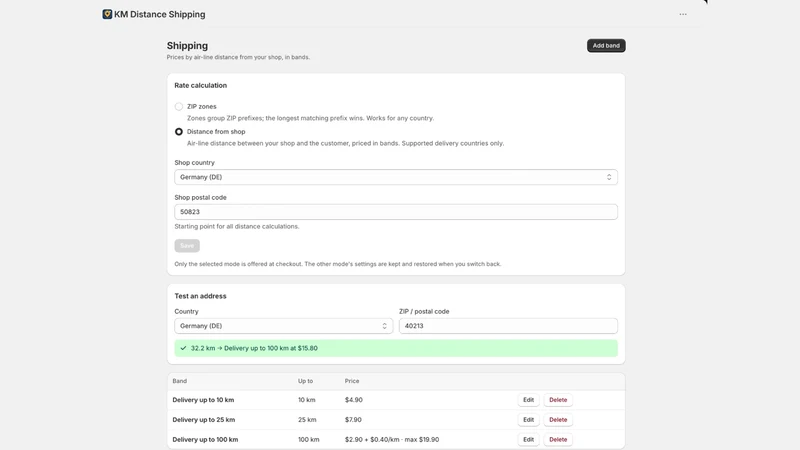Click the Test an address section title
The height and width of the screenshot is (450, 800).
tap(200, 296)
